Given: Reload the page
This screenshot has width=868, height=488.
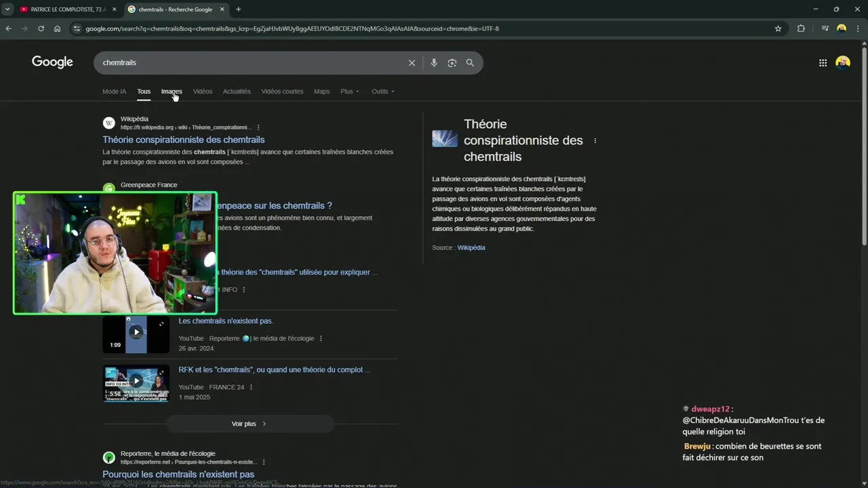Looking at the screenshot, I should (x=41, y=28).
